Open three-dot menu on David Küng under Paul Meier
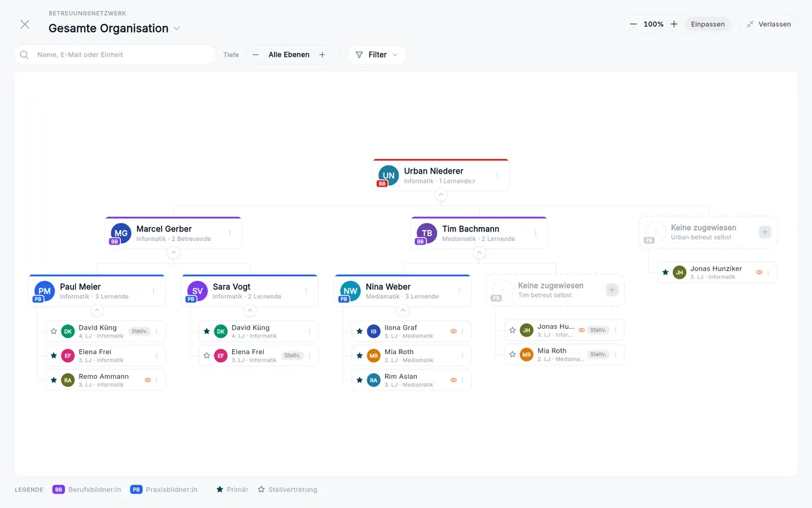The height and width of the screenshot is (508, 812). 157,331
